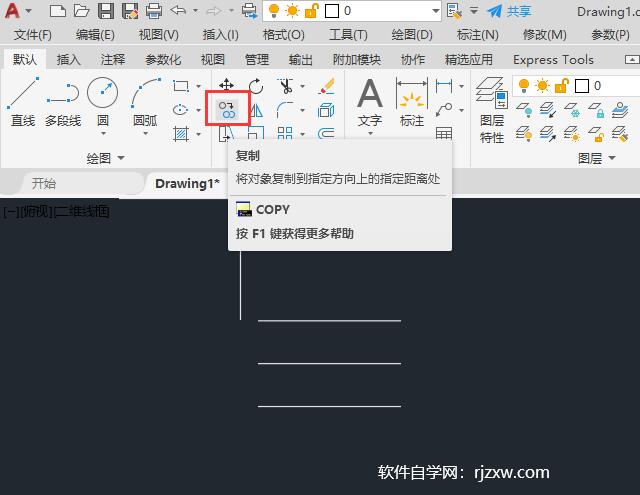
Task: Open the Edit (编辑) menu
Action: (95, 35)
